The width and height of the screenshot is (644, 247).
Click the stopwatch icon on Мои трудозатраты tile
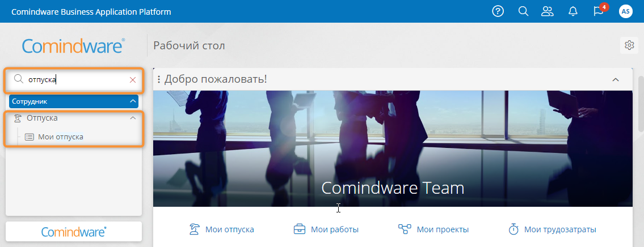pos(513,229)
